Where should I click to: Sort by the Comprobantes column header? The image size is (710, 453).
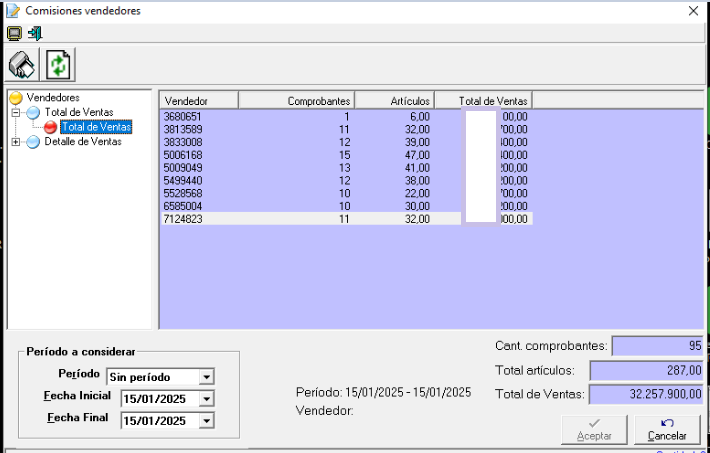coord(297,101)
